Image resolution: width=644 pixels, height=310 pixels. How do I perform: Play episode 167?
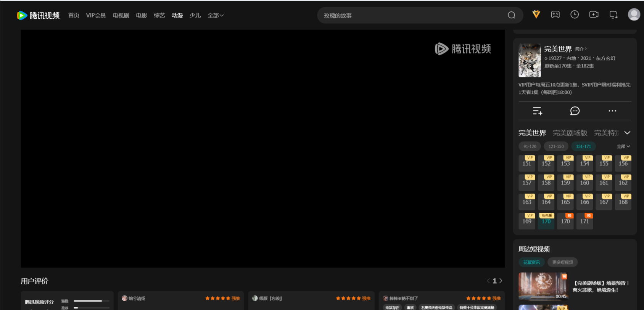[x=604, y=202]
